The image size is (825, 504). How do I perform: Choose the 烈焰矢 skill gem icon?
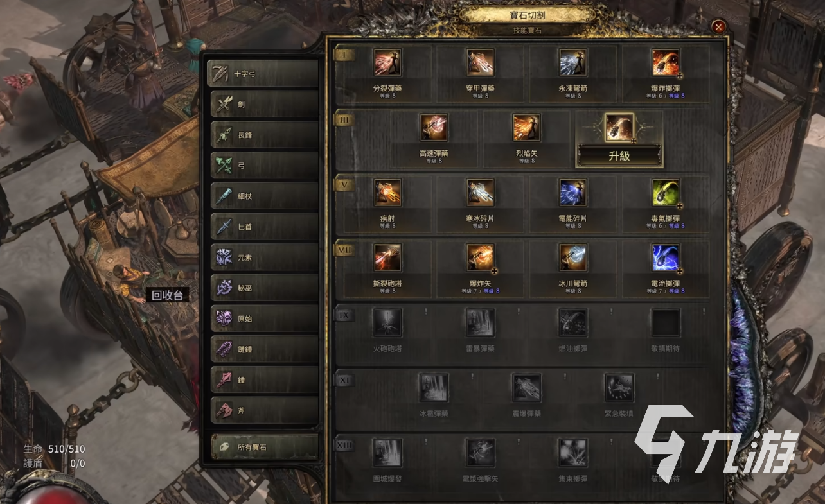click(x=526, y=127)
